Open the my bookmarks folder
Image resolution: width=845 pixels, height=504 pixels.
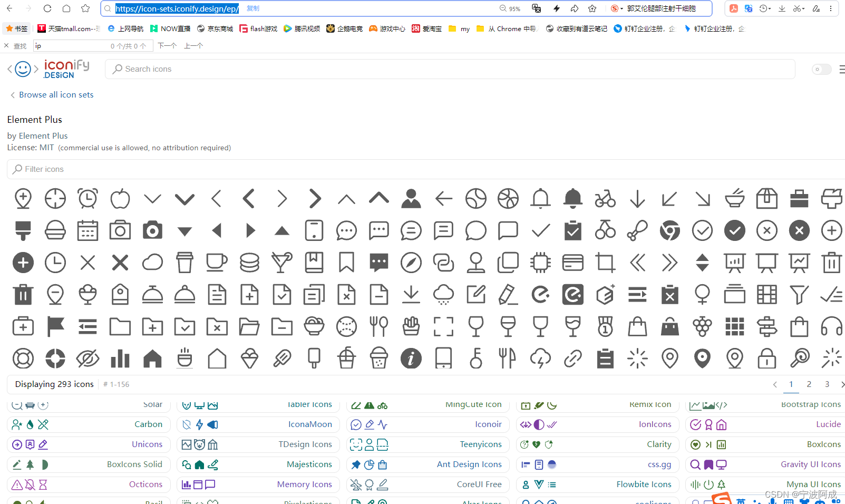click(459, 28)
